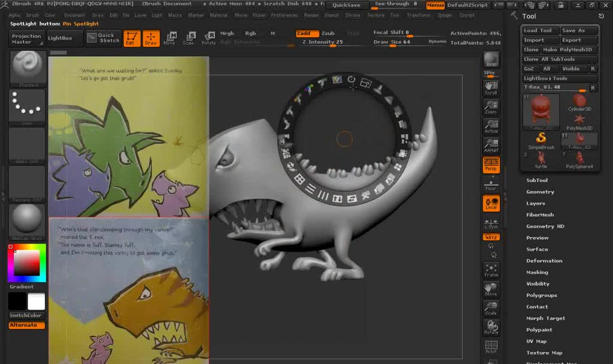Toggle XYZ rotation mode
Screen dimensions: 613x364
coord(491,237)
